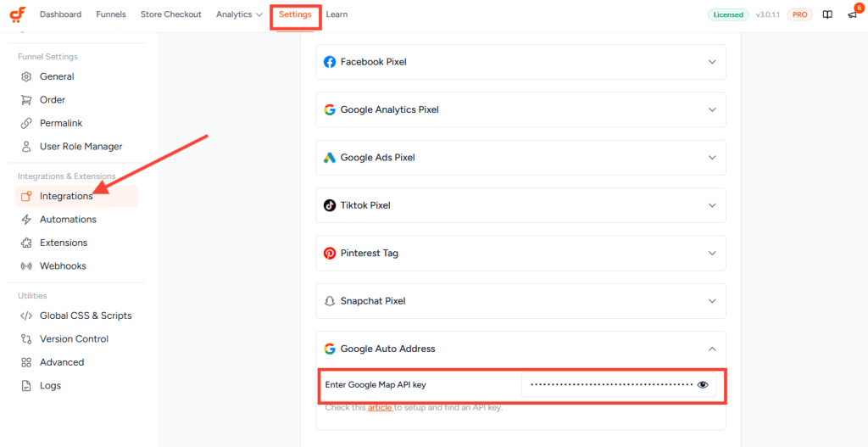Reveal the API key with eye icon
868x447 pixels.
[703, 385]
